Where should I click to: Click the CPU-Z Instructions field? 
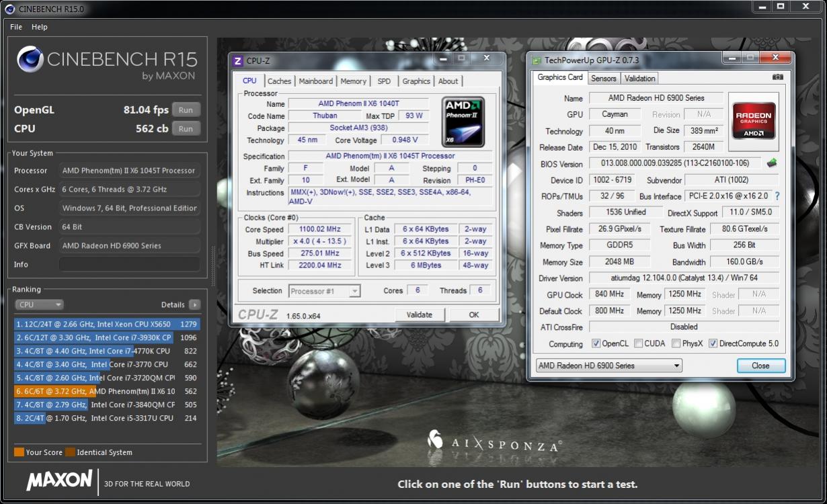390,196
